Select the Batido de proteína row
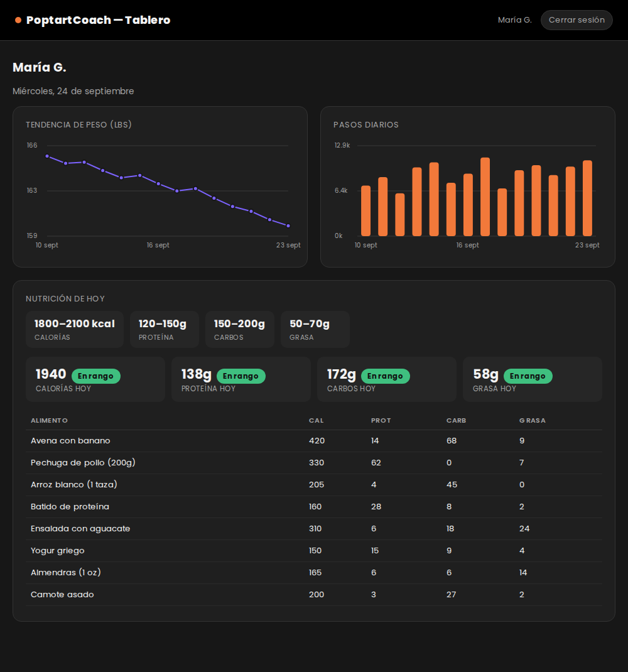Screen dimensions: 628x672 pos(314,507)
